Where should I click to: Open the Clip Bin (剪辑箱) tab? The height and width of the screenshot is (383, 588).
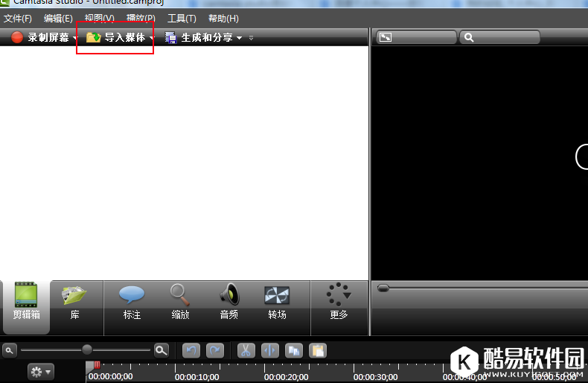coord(25,302)
